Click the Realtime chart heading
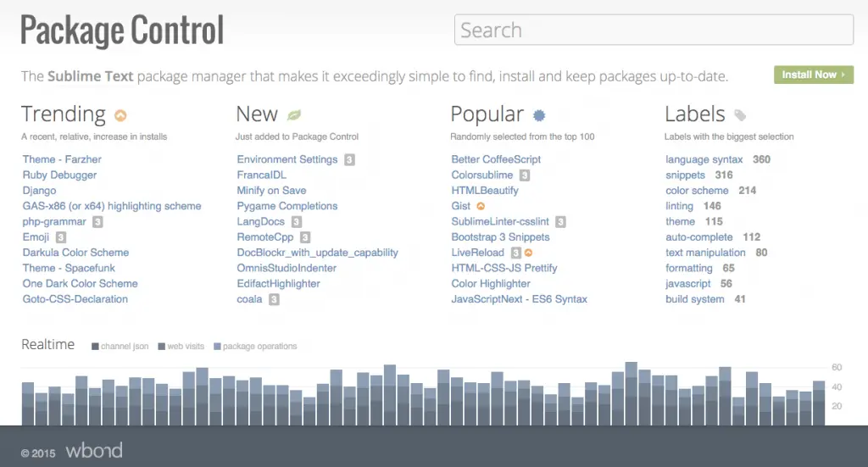 (48, 345)
